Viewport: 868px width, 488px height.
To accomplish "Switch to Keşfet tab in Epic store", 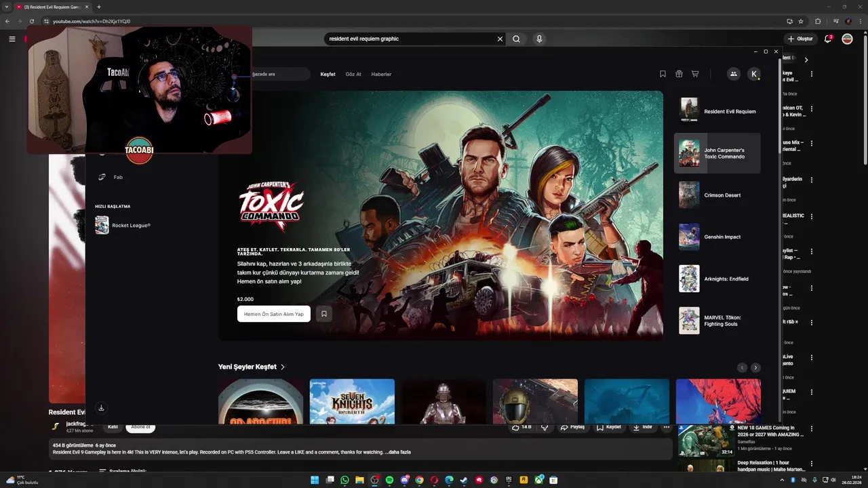I will pyautogui.click(x=328, y=74).
